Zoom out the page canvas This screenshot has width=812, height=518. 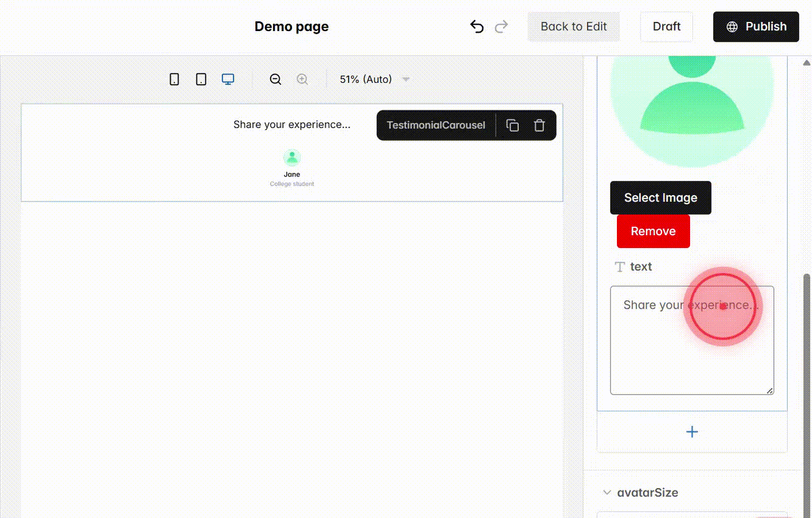click(275, 79)
